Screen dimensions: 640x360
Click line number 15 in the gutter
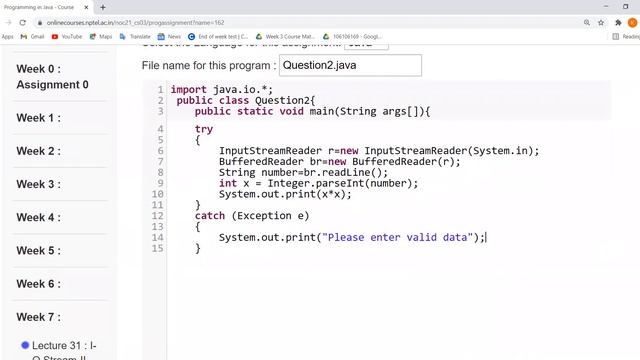click(x=158, y=249)
